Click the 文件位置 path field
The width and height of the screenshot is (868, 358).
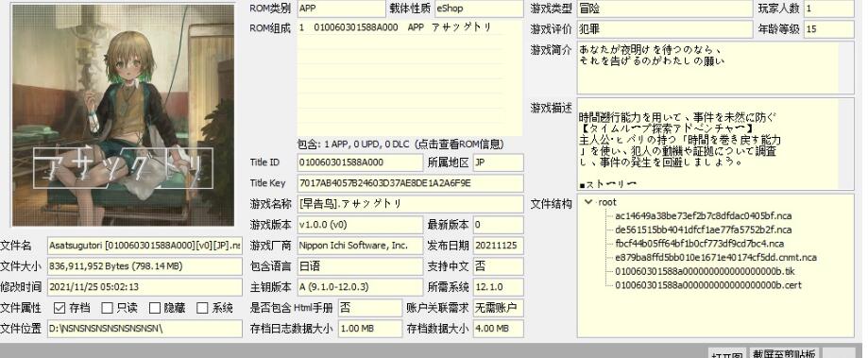point(145,328)
